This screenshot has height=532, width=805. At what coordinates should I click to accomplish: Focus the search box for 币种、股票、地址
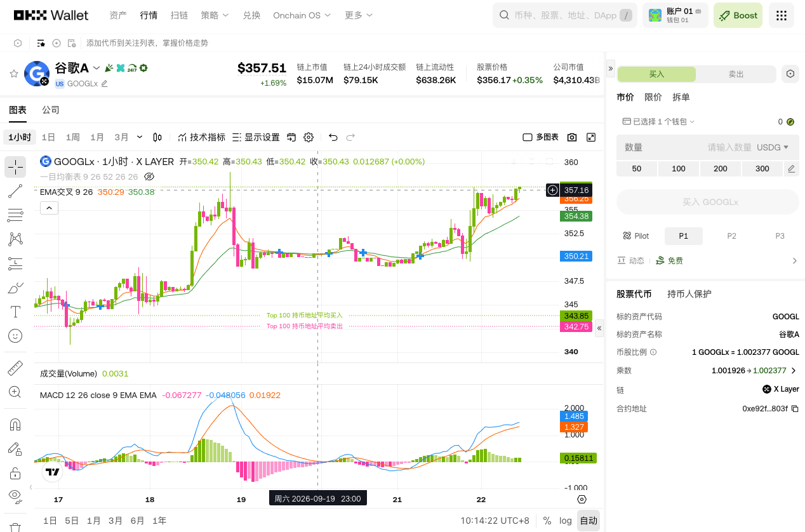(565, 15)
